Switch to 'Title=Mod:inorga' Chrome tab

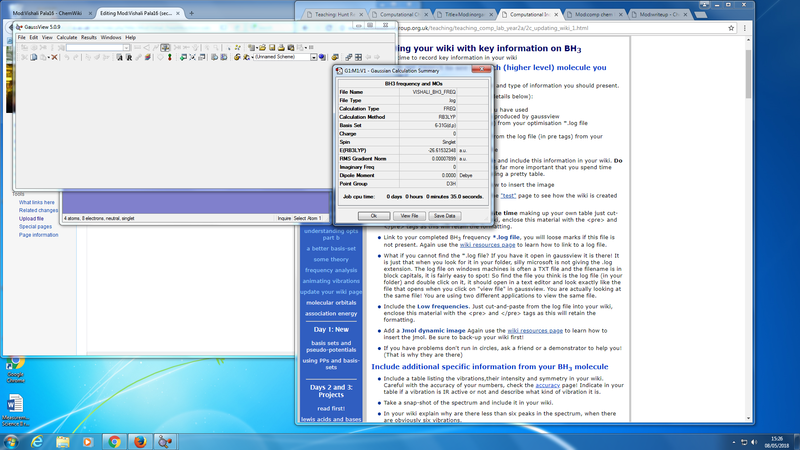464,14
